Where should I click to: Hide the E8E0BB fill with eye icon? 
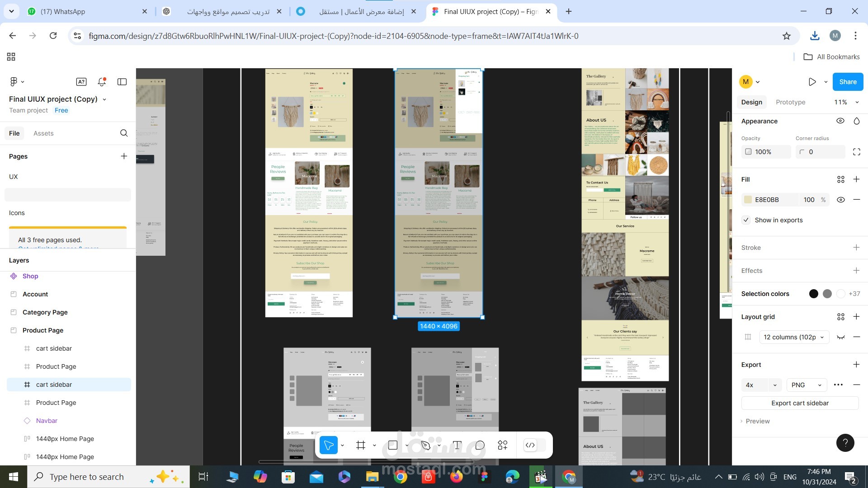point(841,200)
